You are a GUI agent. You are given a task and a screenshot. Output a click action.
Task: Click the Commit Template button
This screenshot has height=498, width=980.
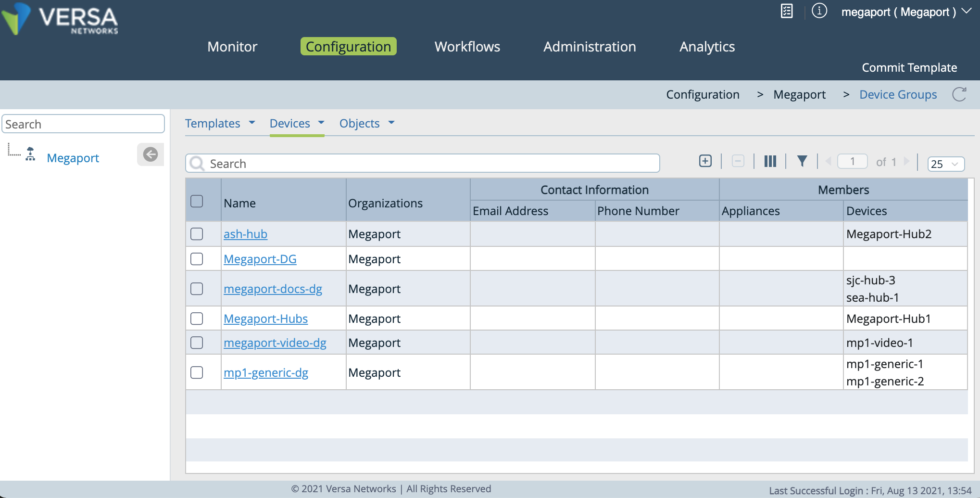[909, 68]
